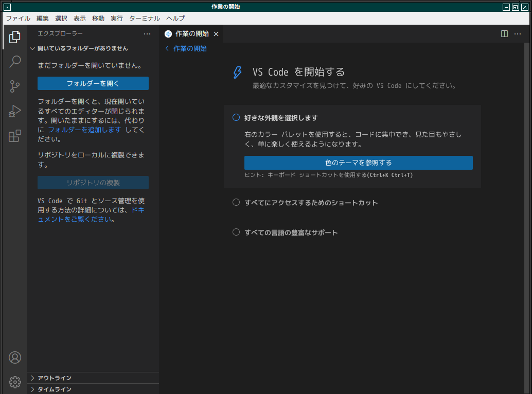The width and height of the screenshot is (532, 394).
Task: Click the エクスプローラー panel title
Action: [60, 33]
